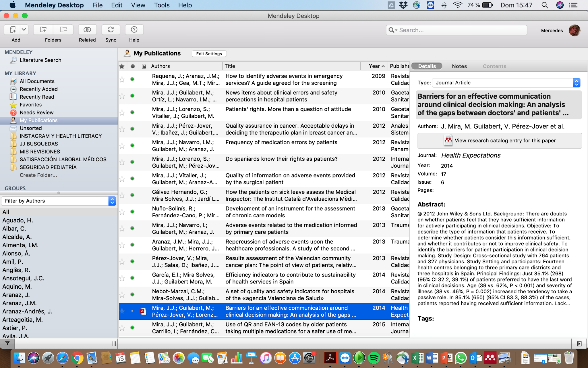Click the Related documents icon
This screenshot has height=368, width=588.
[x=87, y=30]
